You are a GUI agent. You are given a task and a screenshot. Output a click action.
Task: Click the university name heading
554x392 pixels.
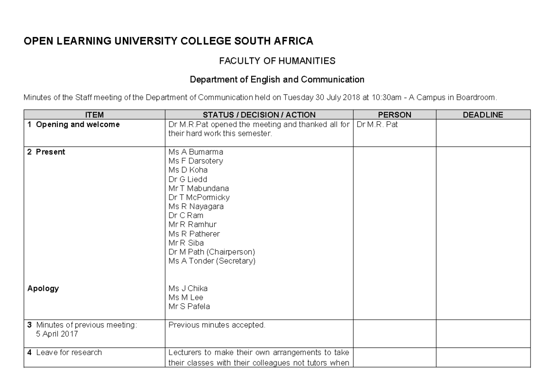(x=168, y=41)
